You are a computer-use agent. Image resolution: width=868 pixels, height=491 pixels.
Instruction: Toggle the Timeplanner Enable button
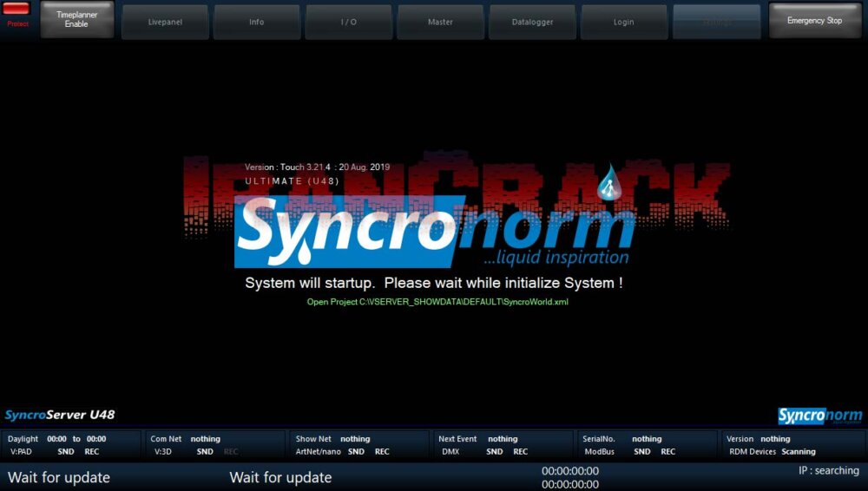coord(77,19)
